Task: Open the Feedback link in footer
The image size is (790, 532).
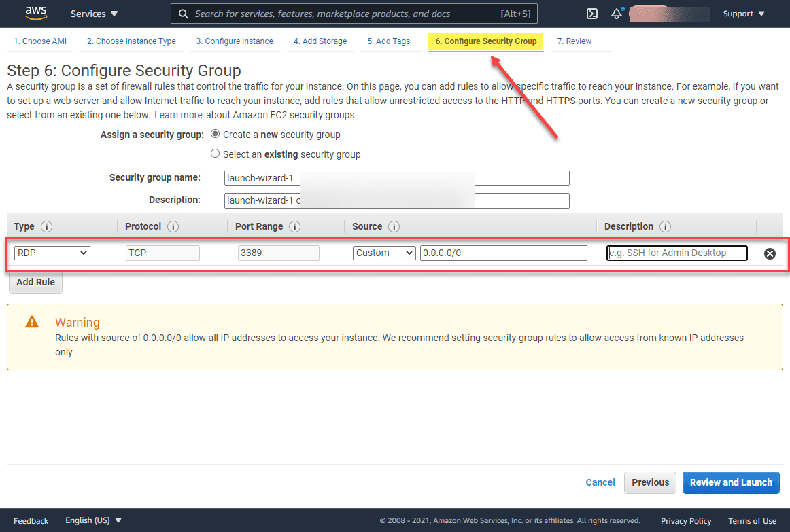Action: (31, 521)
